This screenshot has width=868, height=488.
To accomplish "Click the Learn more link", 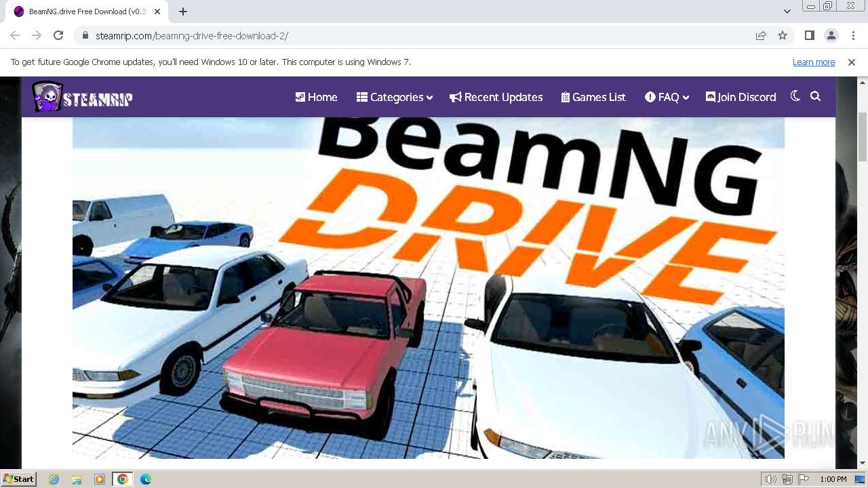I will pyautogui.click(x=814, y=62).
